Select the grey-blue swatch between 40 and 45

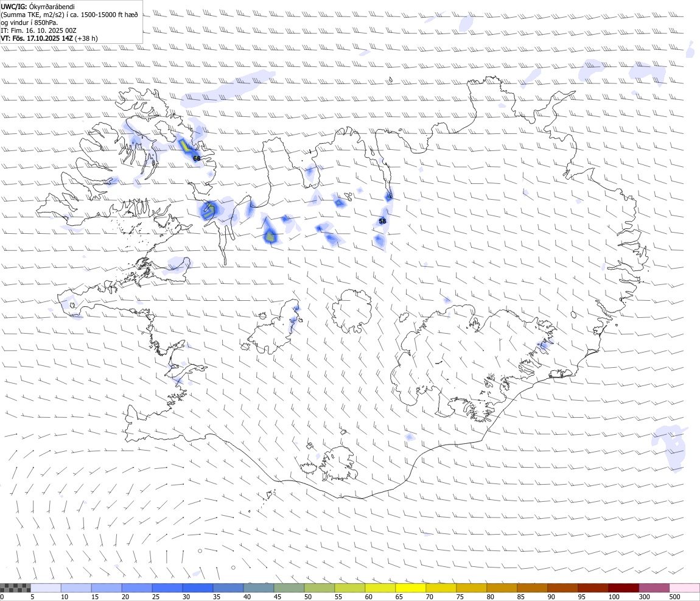[x=259, y=588]
